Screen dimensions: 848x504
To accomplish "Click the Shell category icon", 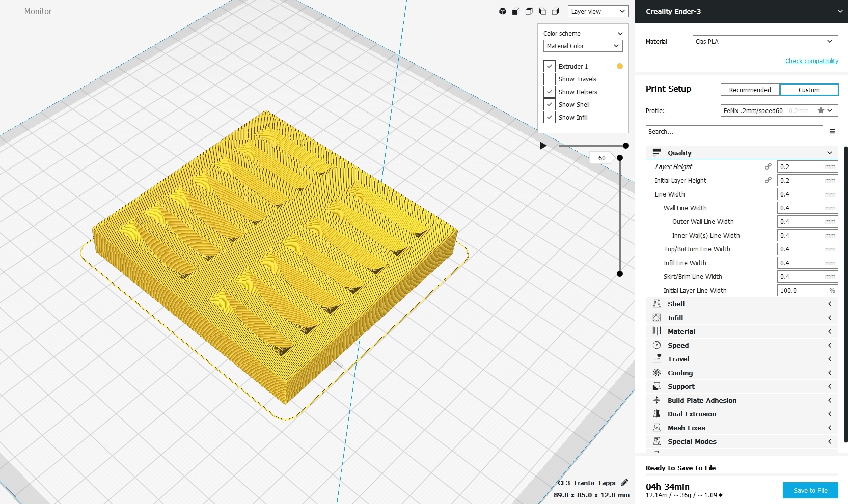I will (656, 304).
